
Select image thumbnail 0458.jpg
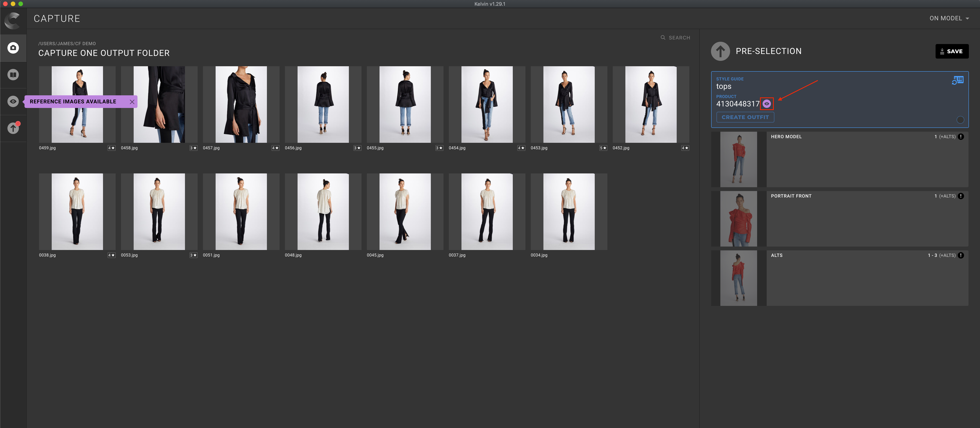click(x=159, y=105)
